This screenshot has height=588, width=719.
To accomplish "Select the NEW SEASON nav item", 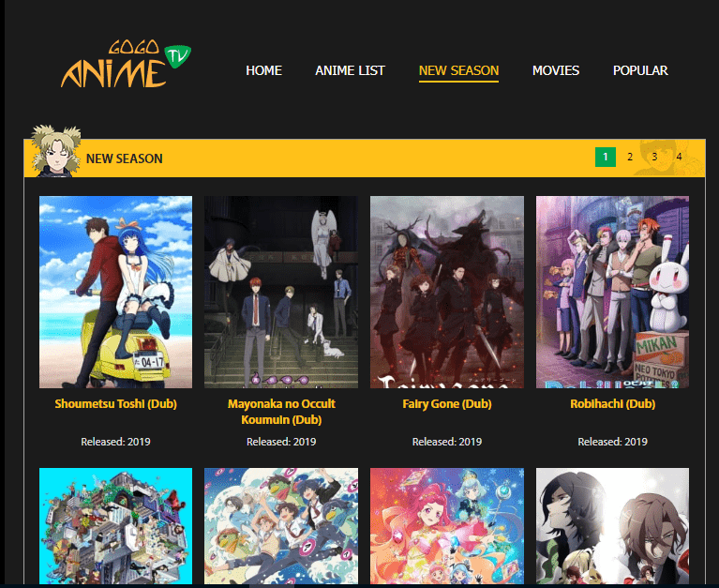I will pos(458,70).
